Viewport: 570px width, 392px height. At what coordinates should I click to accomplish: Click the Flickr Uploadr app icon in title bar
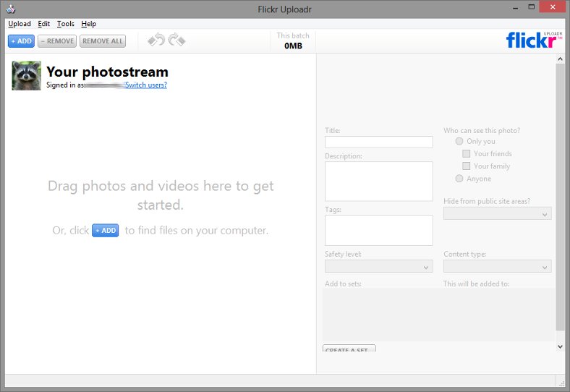[x=11, y=9]
